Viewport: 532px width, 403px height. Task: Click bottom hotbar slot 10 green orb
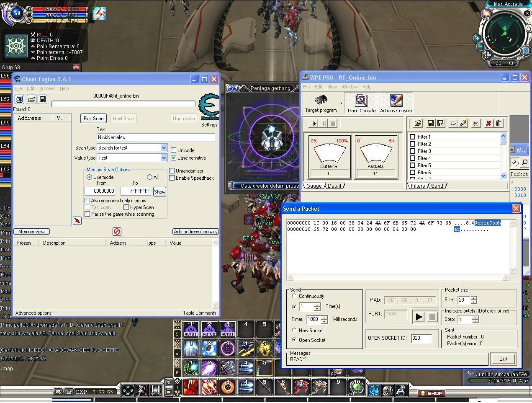[357, 387]
